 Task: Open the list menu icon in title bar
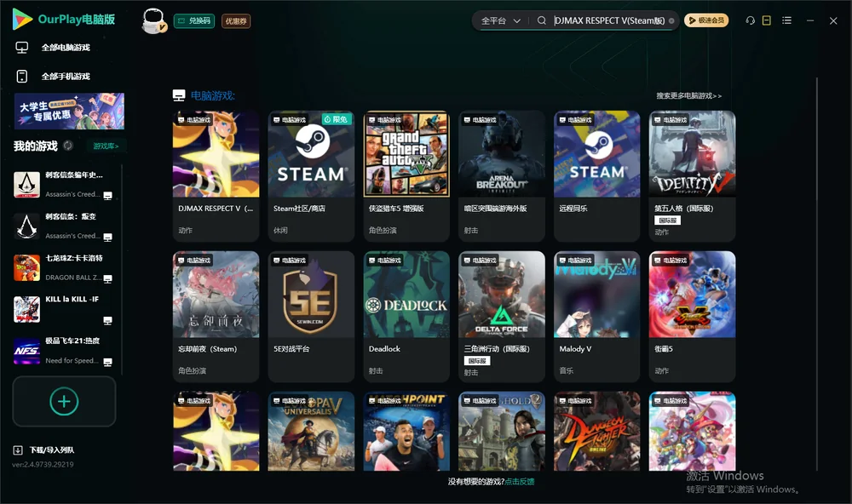(786, 20)
